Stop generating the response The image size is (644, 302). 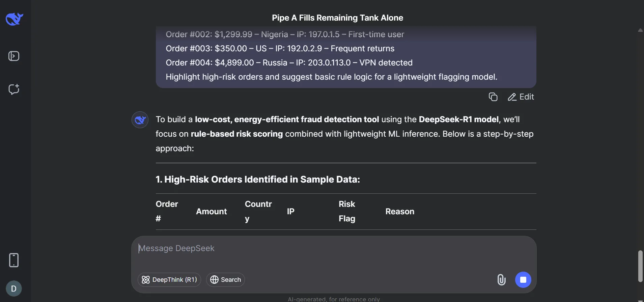pyautogui.click(x=523, y=280)
